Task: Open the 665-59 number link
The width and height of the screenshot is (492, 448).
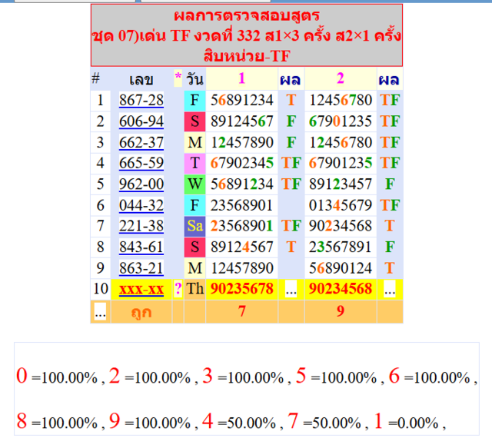Action: tap(141, 163)
